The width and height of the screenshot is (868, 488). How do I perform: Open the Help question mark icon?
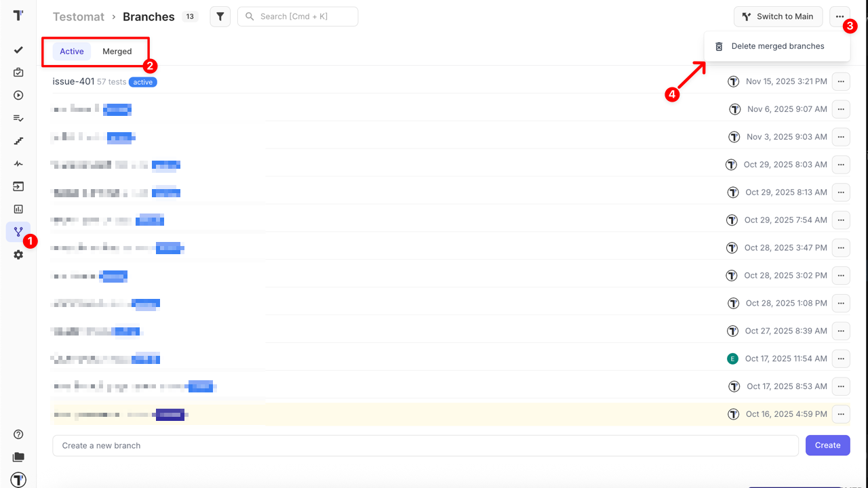(18, 434)
